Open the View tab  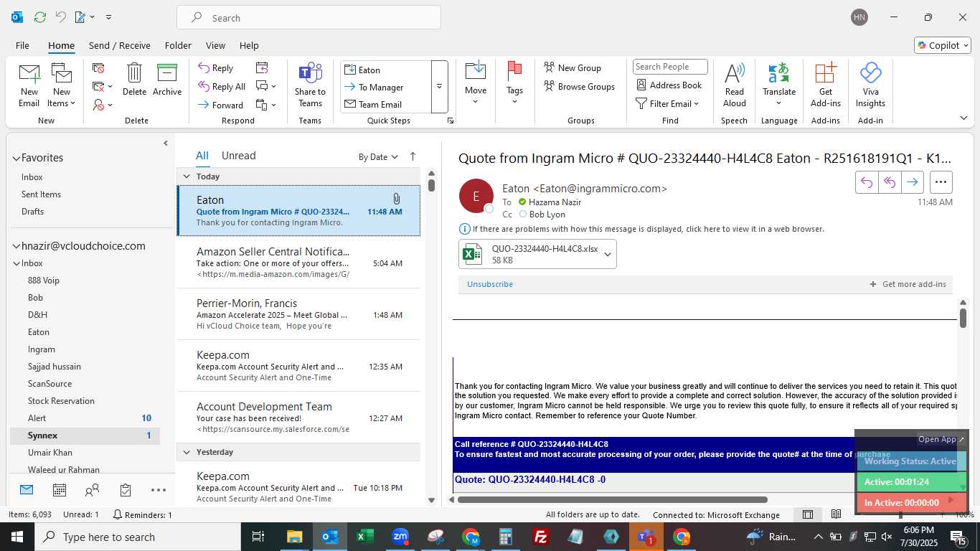[217, 45]
